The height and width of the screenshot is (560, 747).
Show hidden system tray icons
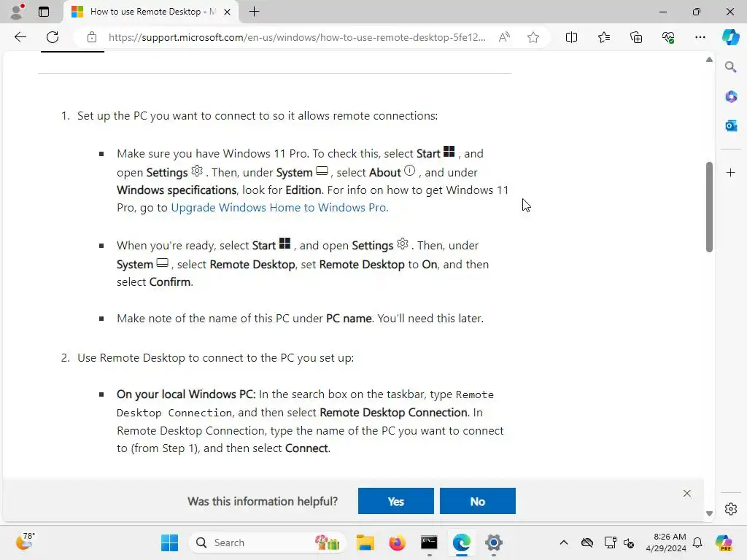[564, 542]
